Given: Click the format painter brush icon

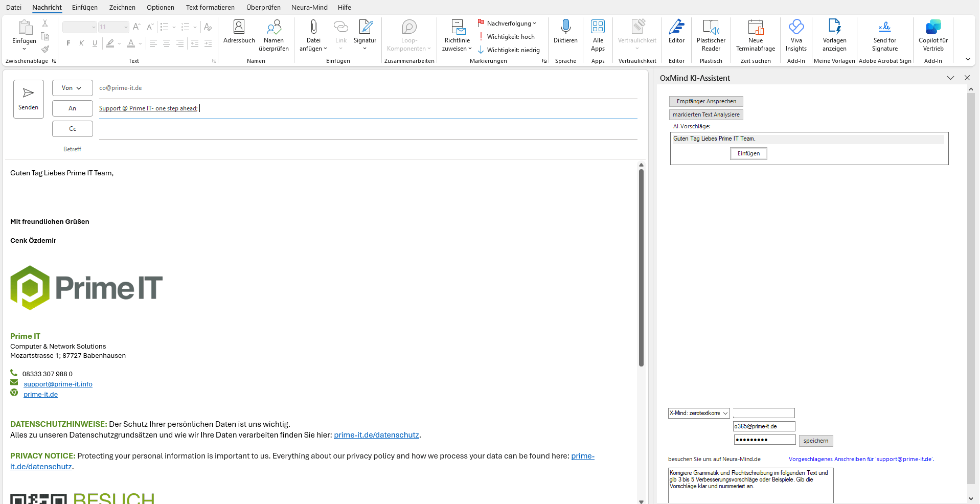Looking at the screenshot, I should (x=45, y=49).
